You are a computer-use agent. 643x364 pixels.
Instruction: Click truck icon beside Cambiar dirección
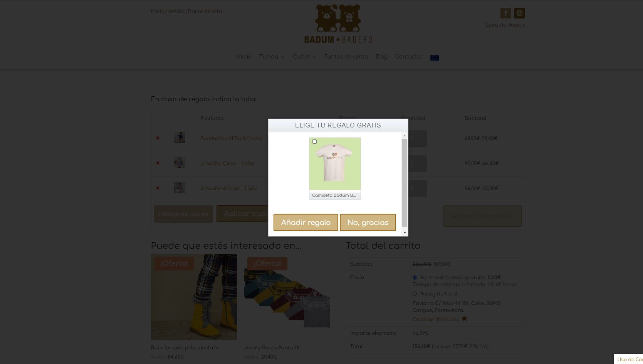[465, 319]
